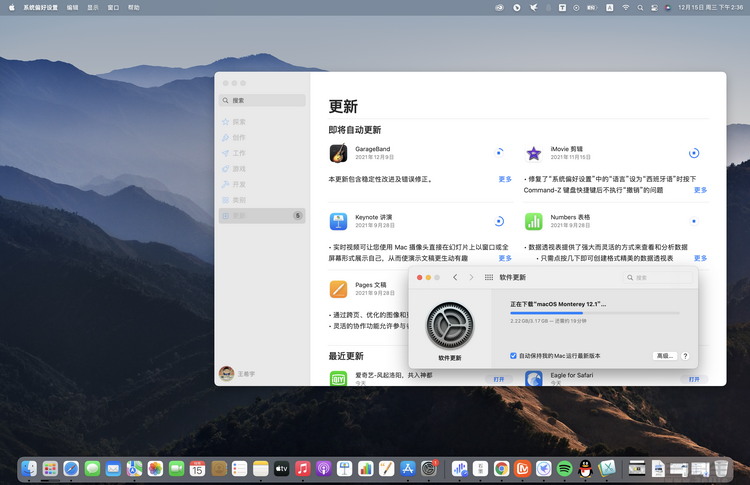The image size is (750, 485).
Task: Expand GarageBand description with 更多
Action: (x=505, y=179)
